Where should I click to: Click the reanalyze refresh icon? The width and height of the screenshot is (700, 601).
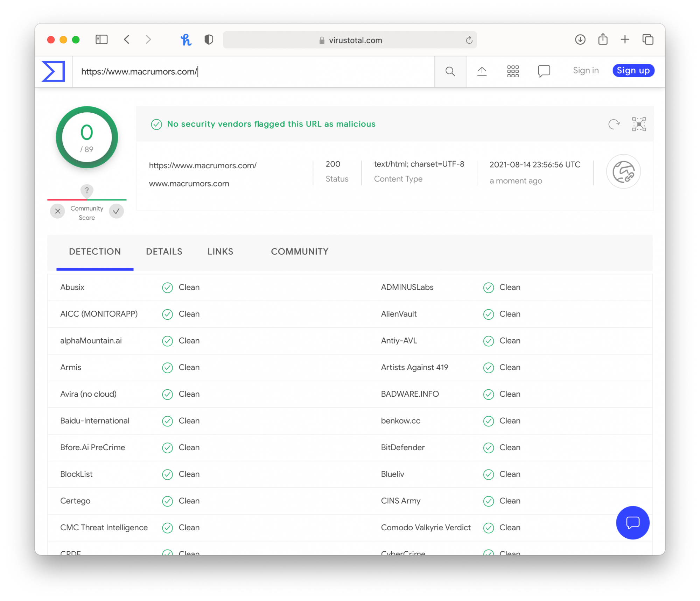click(614, 124)
